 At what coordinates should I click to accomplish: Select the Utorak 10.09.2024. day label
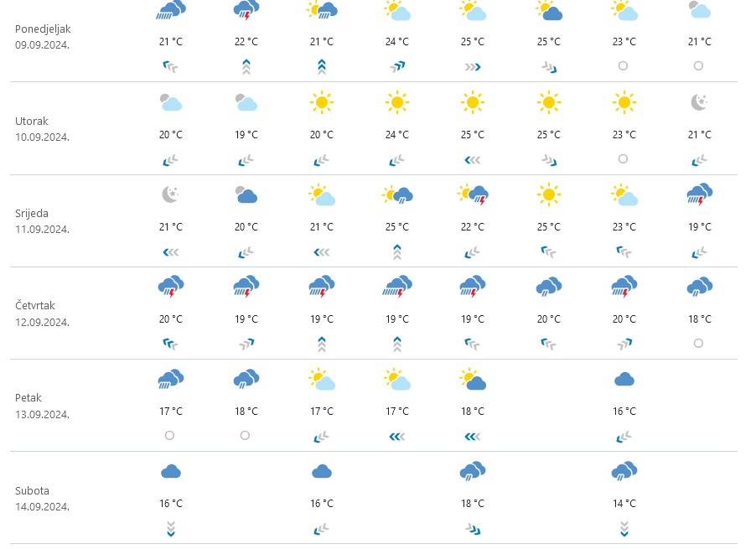(x=42, y=129)
